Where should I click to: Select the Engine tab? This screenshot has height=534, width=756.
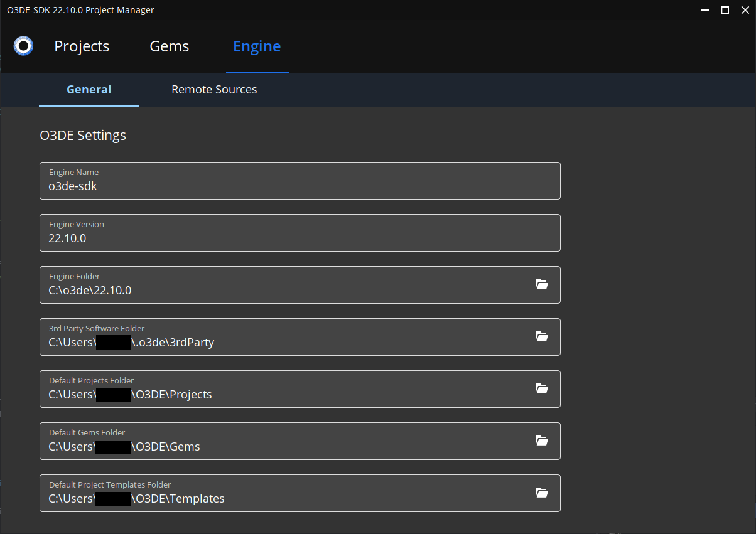(x=257, y=46)
